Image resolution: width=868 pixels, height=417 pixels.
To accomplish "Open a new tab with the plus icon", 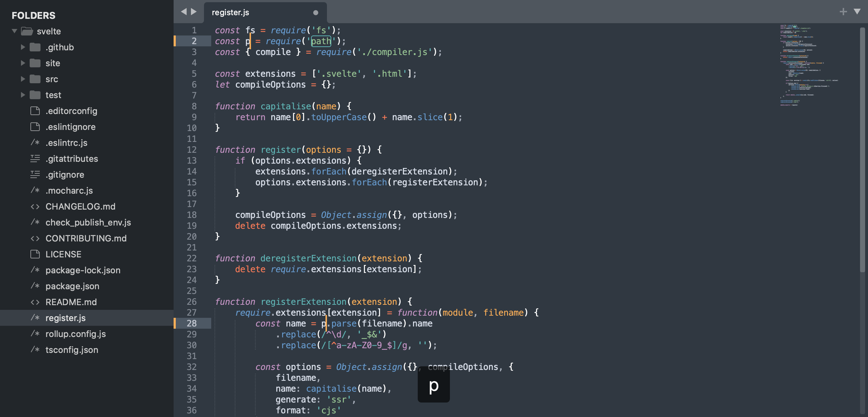I will [x=843, y=12].
